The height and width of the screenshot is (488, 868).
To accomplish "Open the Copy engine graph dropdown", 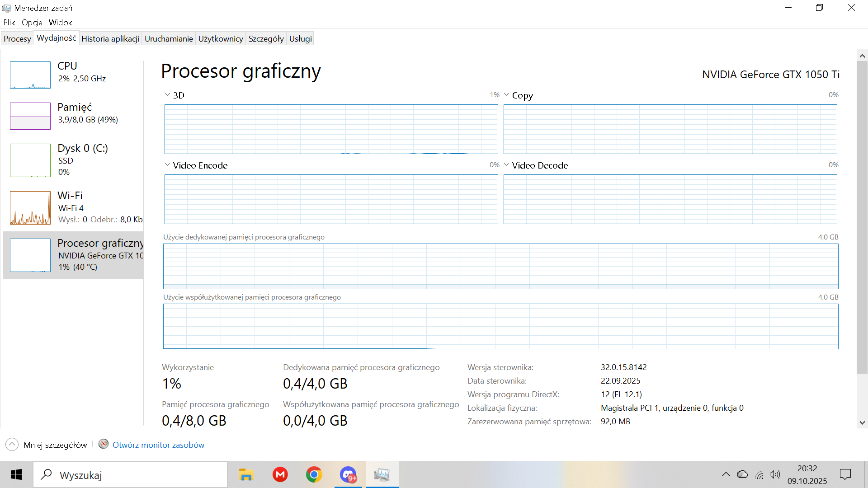I will coord(507,95).
